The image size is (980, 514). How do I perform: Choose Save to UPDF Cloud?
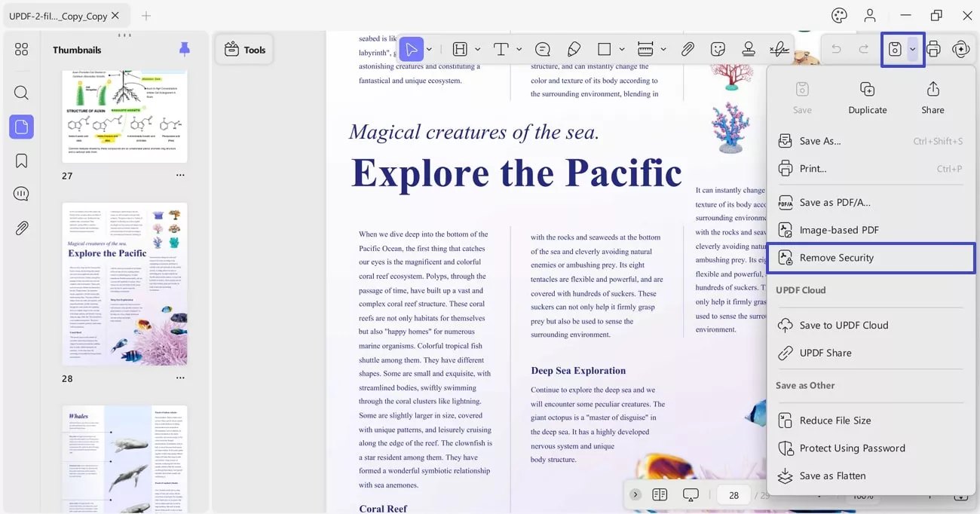(x=871, y=326)
